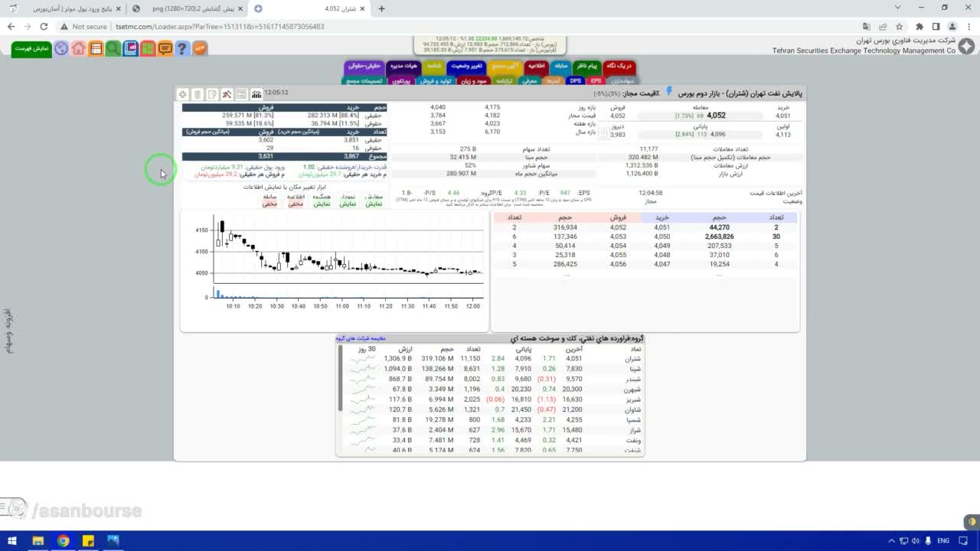Click the orange NEW badge icon
The width and height of the screenshot is (980, 551).
[199, 49]
